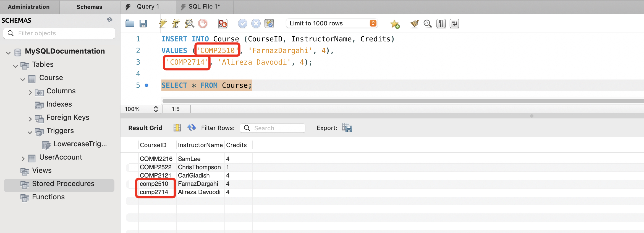The width and height of the screenshot is (644, 233).
Task: Run statement under cursor icon
Action: click(x=176, y=23)
